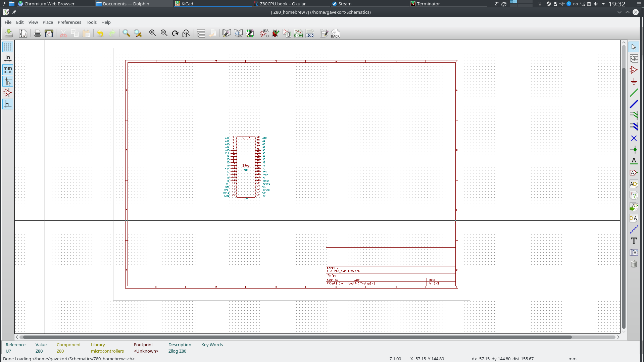The image size is (644, 362).
Task: Select graphic dashed line tool
Action: coord(634,229)
